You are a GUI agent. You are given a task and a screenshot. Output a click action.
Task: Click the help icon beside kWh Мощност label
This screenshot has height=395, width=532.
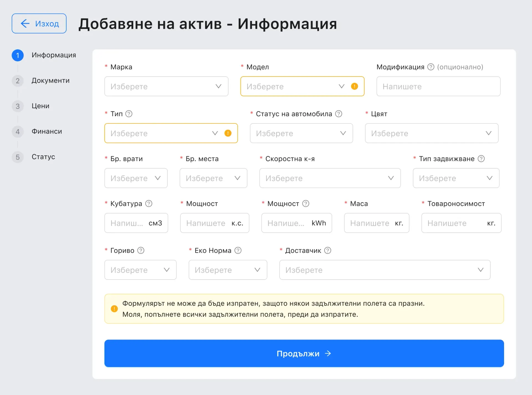(x=306, y=204)
